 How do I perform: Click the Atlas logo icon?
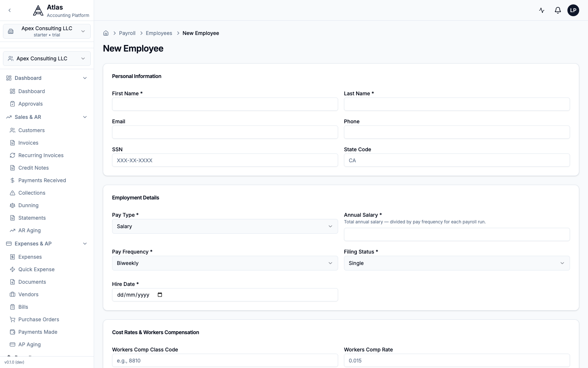(x=38, y=11)
